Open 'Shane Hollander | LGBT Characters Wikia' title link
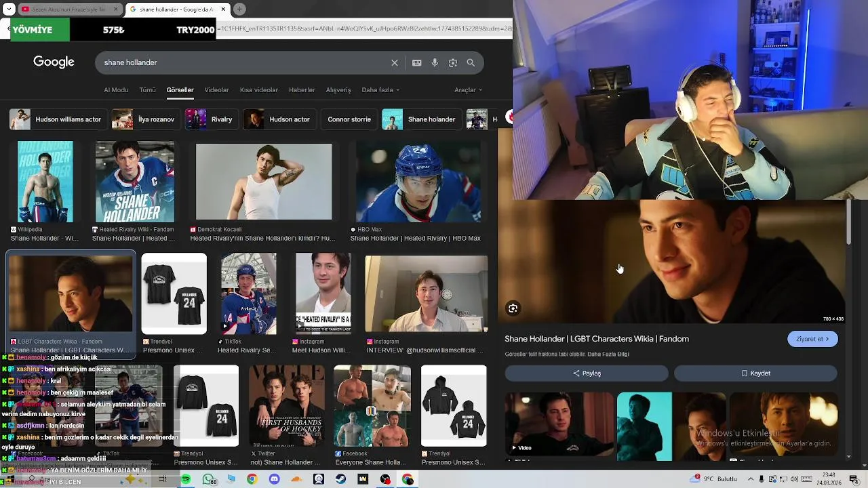The image size is (868, 488). (597, 339)
